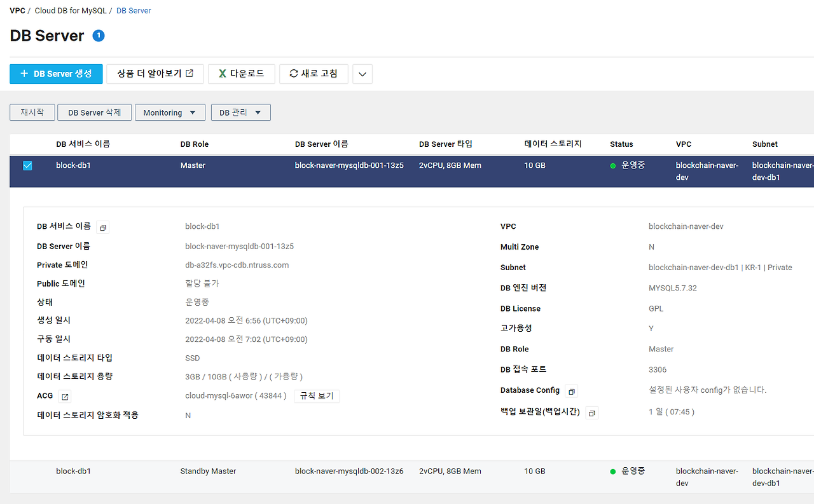Select block-naver-mysqldb-001-13z5 in the table row
This screenshot has width=814, height=504.
[349, 165]
